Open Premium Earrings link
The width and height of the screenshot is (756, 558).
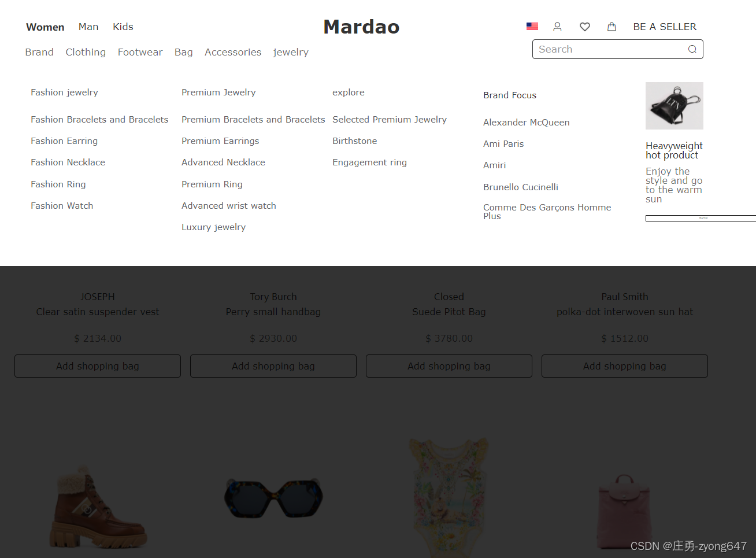click(220, 141)
